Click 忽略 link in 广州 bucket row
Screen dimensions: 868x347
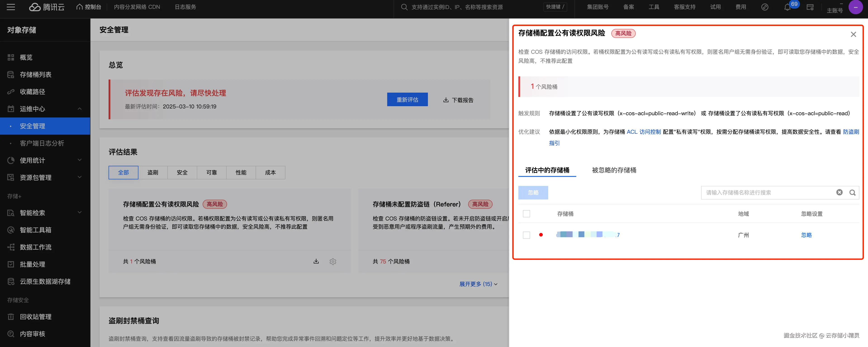pyautogui.click(x=806, y=235)
